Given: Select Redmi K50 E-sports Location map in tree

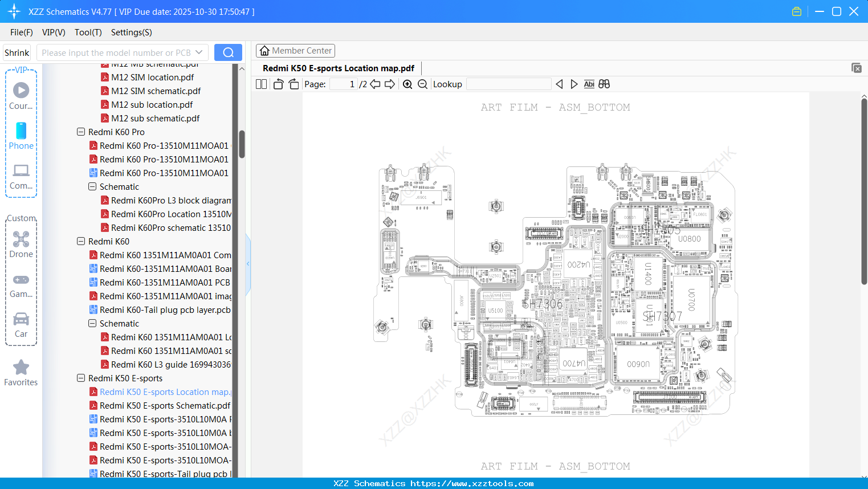Looking at the screenshot, I should (x=160, y=392).
